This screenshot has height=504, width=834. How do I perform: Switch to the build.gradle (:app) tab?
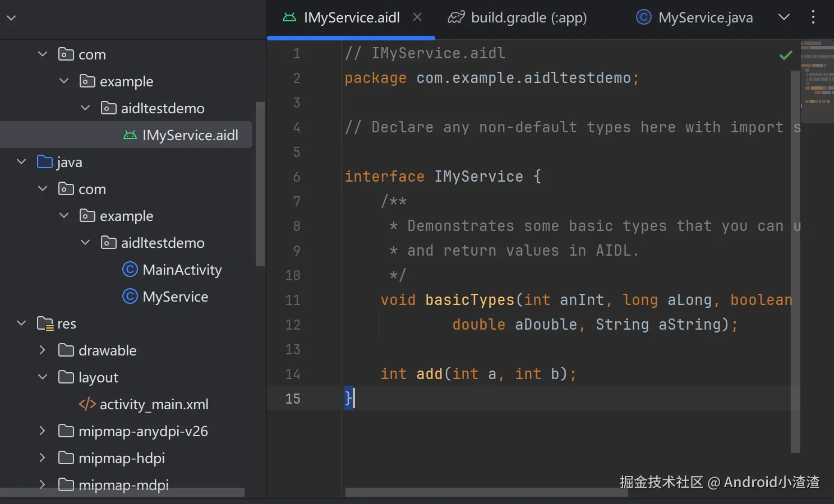[528, 18]
